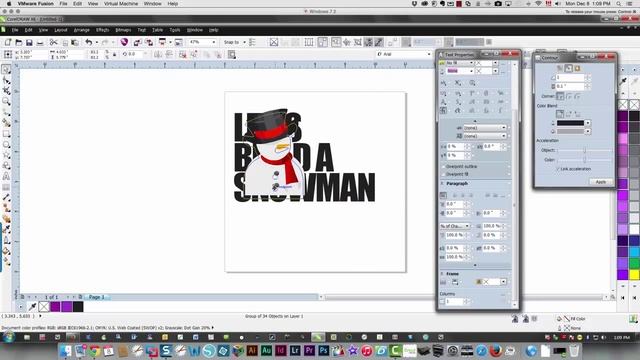Open the Bitmaps menu

click(x=123, y=30)
